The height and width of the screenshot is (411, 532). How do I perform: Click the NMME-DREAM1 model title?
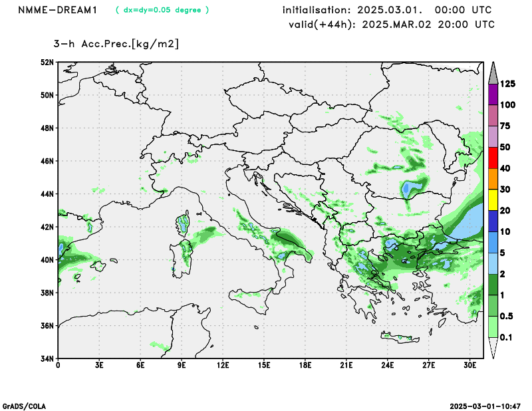(x=58, y=10)
